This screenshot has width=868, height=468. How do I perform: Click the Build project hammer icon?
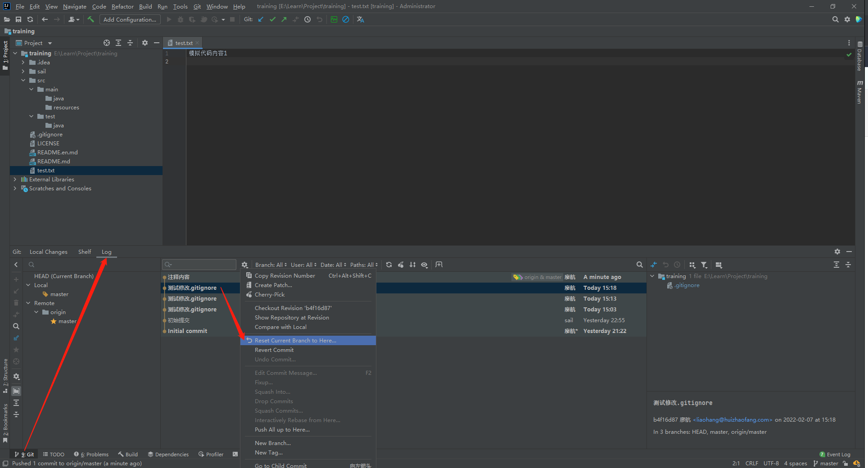coord(90,19)
